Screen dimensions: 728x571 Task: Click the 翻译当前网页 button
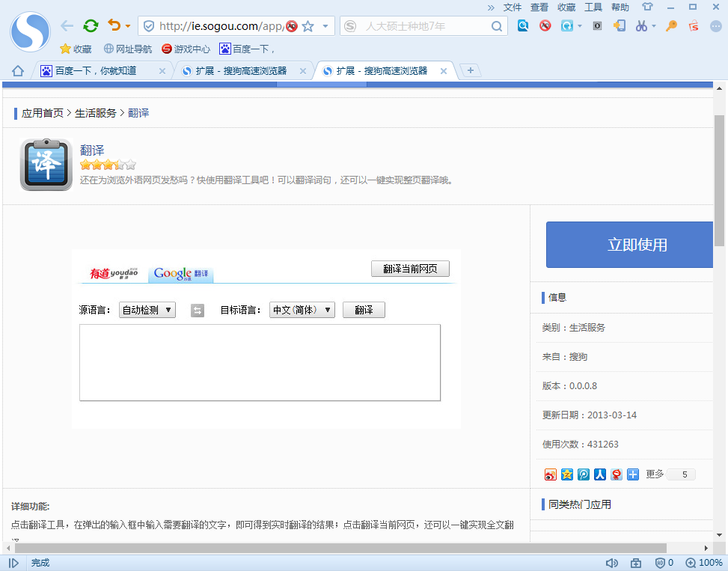(x=410, y=268)
